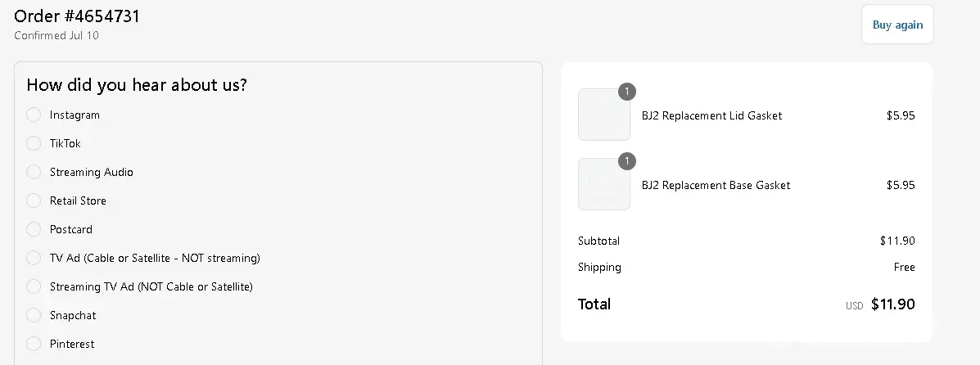Click the quantity badge on Lid Gasket
980x365 pixels.
pyautogui.click(x=627, y=92)
